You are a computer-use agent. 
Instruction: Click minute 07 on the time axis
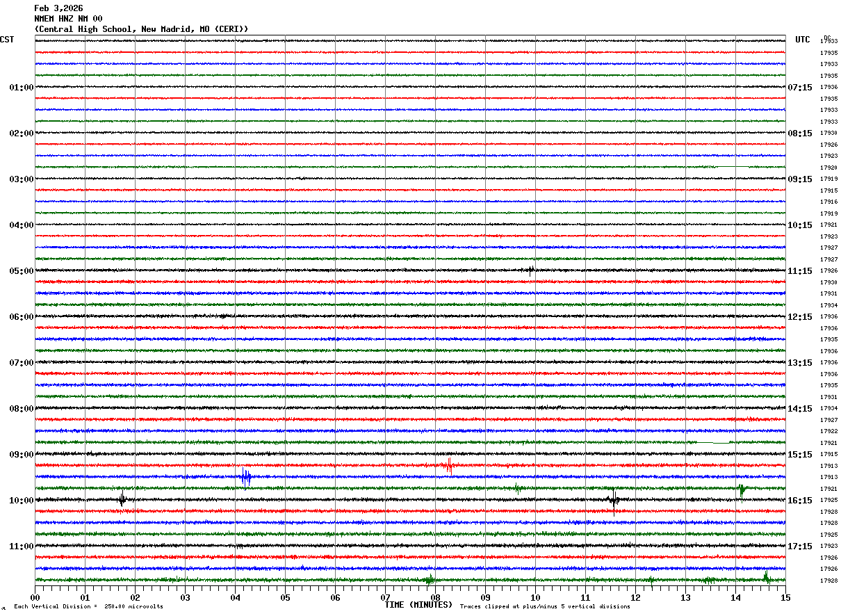coord(385,597)
